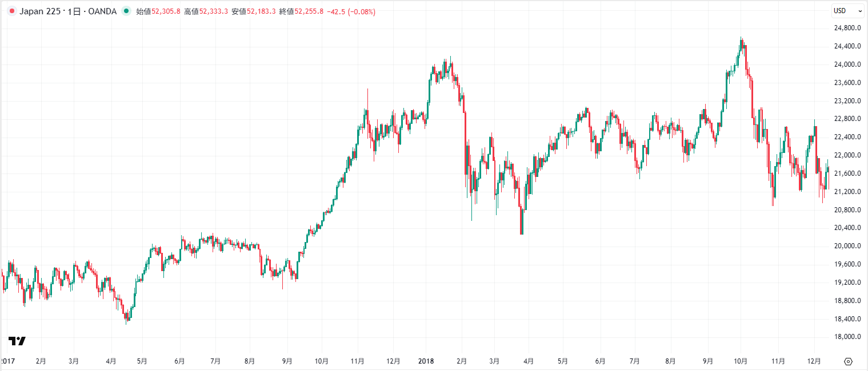Click the red status dot beside Japan 225

click(x=11, y=11)
